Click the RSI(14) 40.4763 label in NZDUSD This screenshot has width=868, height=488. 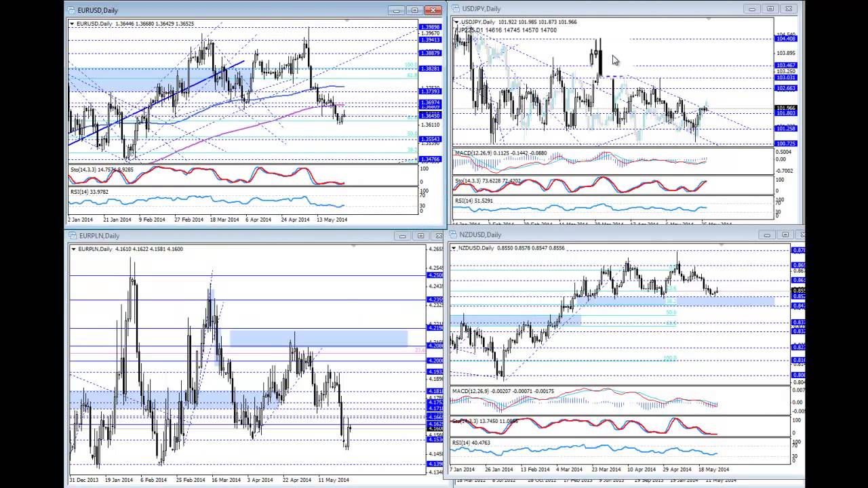(x=471, y=443)
